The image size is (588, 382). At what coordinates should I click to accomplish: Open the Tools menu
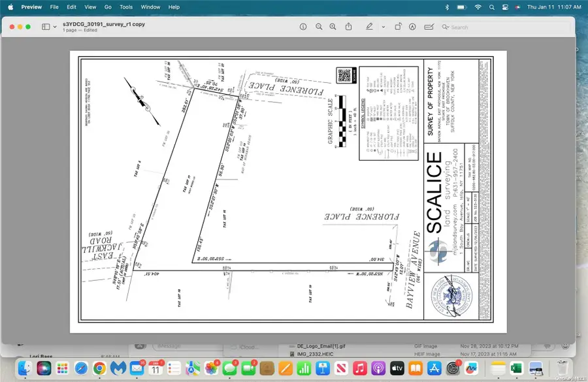[x=125, y=7]
